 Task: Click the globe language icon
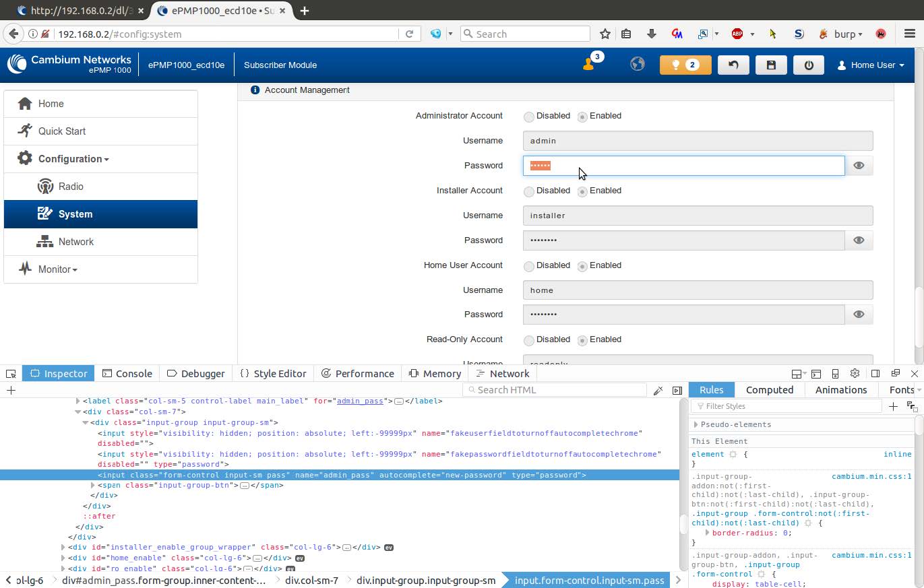(x=637, y=64)
